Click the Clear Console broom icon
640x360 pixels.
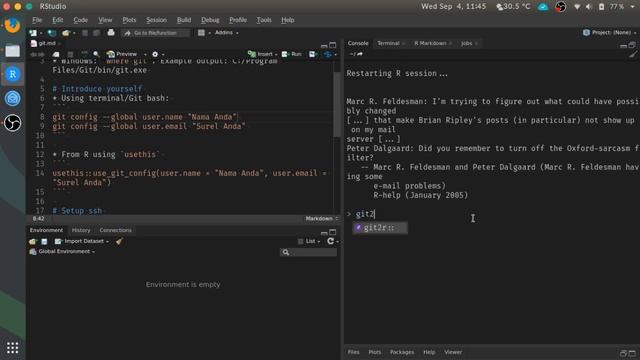click(x=632, y=54)
